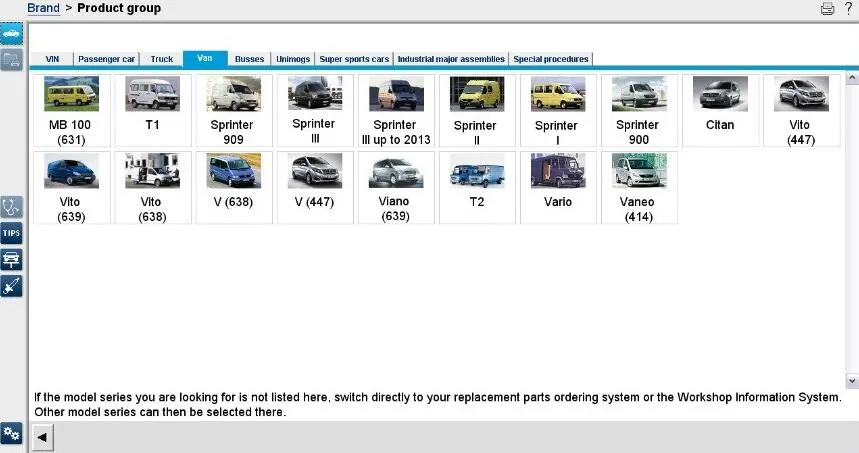Select Sprinter III up to 2013
Screen dimensions: 859x453
tap(396, 111)
